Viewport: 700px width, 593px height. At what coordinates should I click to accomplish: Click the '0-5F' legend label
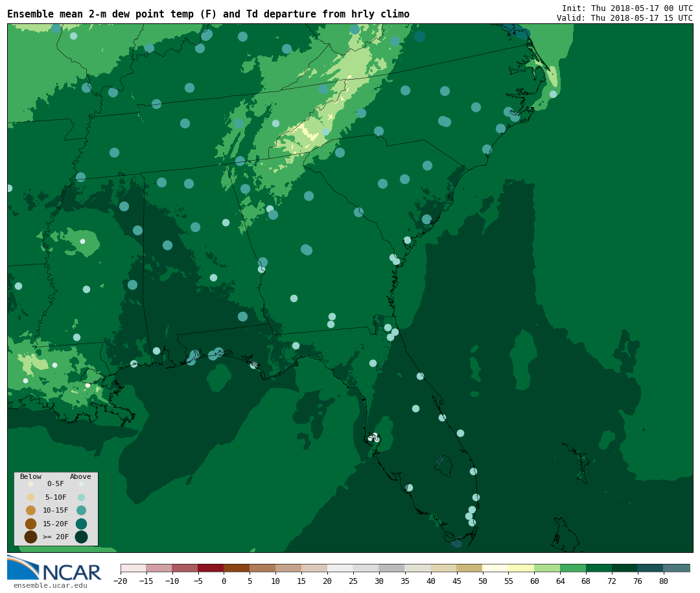click(x=56, y=483)
